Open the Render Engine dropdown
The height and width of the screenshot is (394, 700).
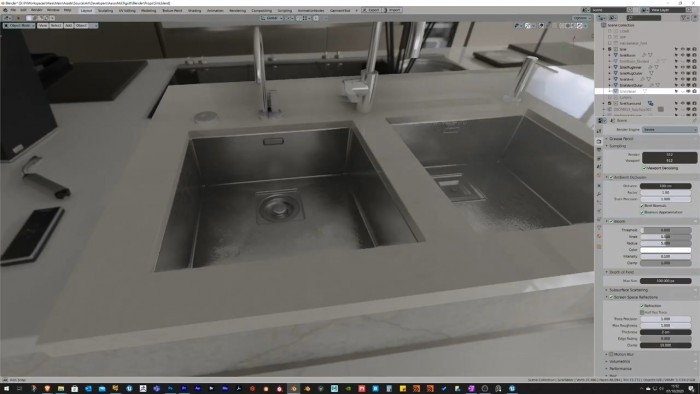[669, 129]
